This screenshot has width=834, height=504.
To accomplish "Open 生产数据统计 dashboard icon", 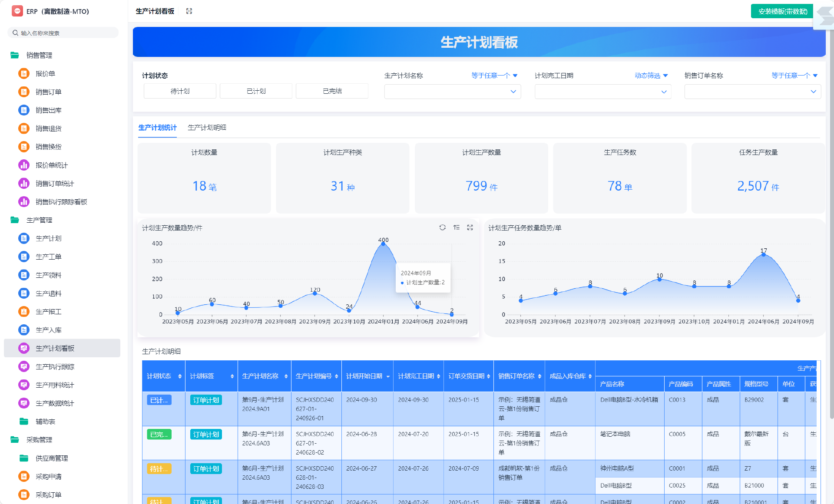I will [x=23, y=403].
